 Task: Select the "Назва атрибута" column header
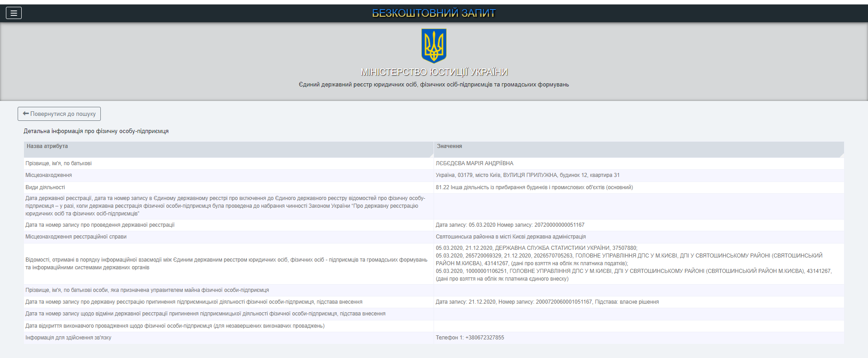(47, 146)
